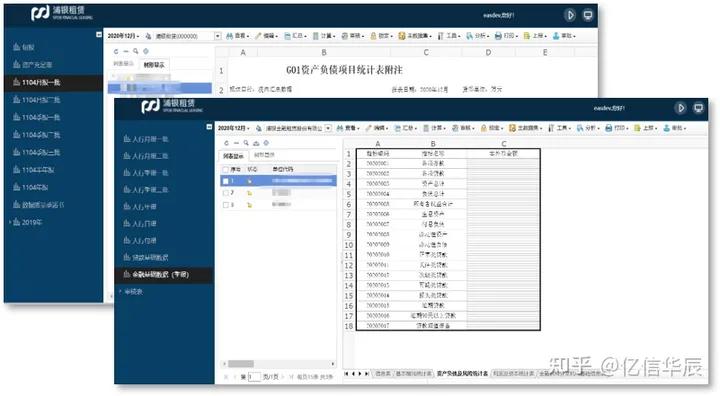Click column C header in front window sheet
Screen dimensions: 720x396
pyautogui.click(x=504, y=144)
